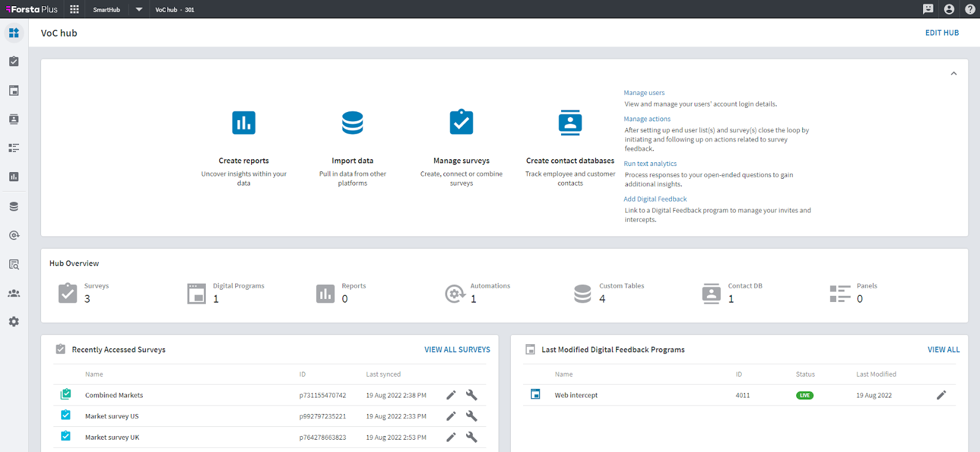The width and height of the screenshot is (980, 452).
Task: Click the Name column header in surveys table
Action: coord(94,374)
